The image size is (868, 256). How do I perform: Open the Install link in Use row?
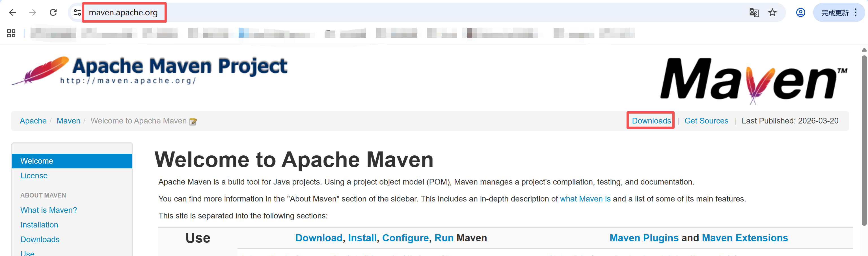362,238
